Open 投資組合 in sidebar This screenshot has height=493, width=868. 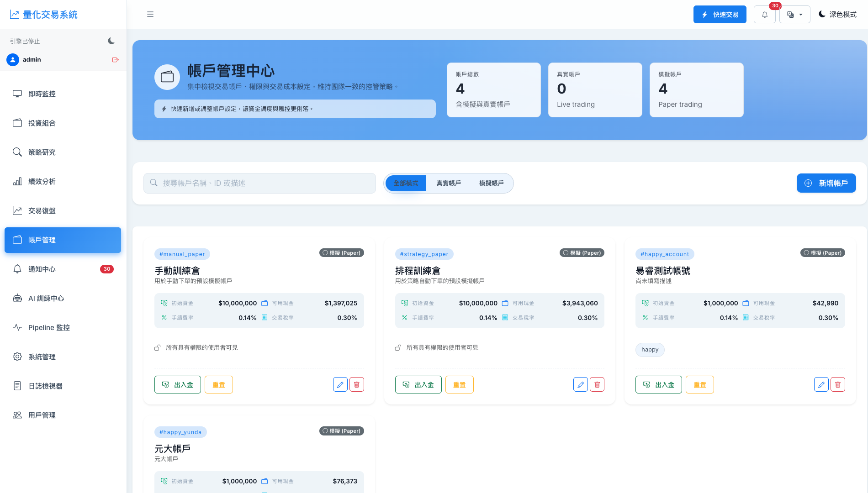63,123
